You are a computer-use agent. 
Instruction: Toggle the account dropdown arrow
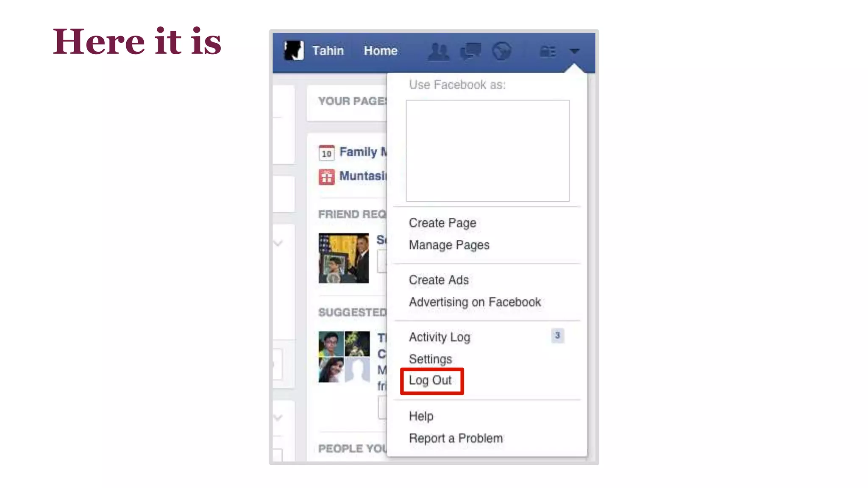click(x=574, y=51)
